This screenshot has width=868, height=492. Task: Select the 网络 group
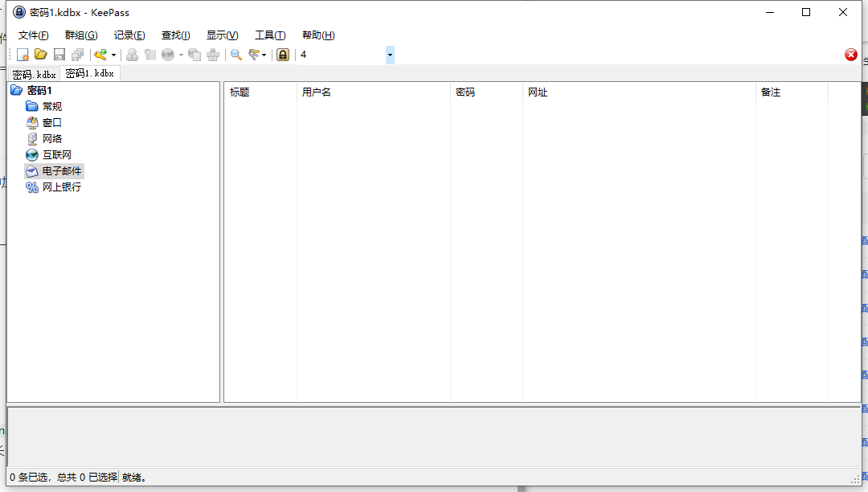pyautogui.click(x=52, y=138)
